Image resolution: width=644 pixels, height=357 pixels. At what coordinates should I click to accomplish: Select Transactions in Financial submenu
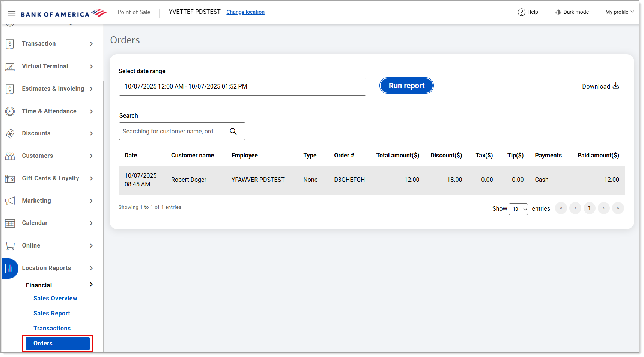(52, 328)
